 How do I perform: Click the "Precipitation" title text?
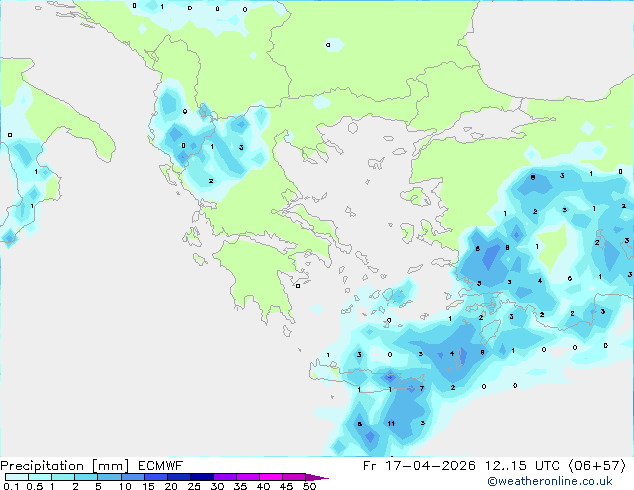tap(42, 466)
